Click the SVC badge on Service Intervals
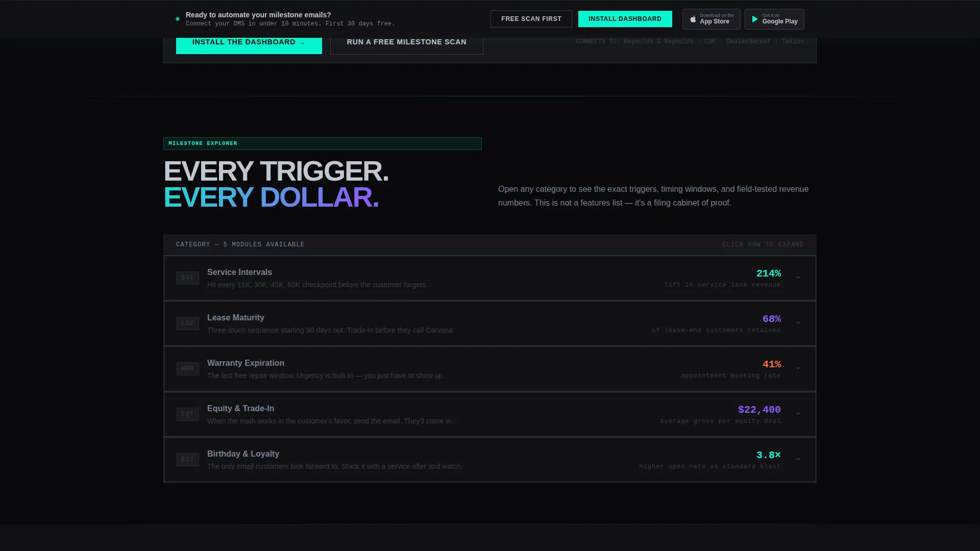Viewport: 980px width, 551px height. 188,278
